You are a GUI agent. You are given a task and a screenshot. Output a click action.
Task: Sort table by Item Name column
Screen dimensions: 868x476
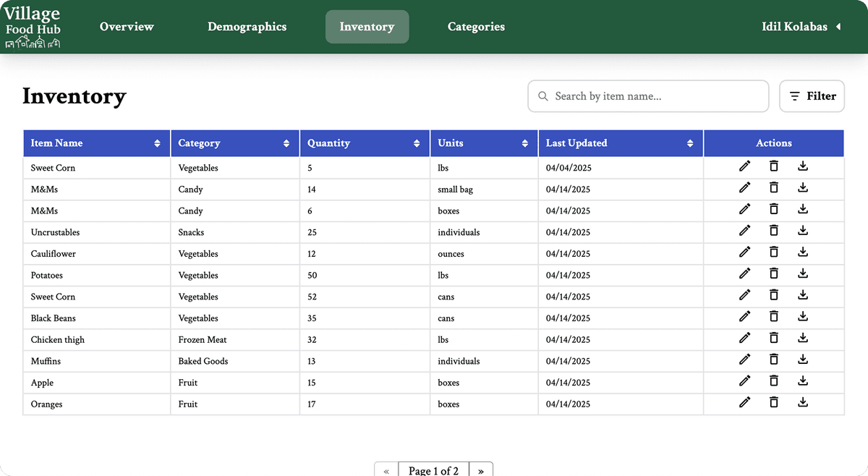click(157, 143)
